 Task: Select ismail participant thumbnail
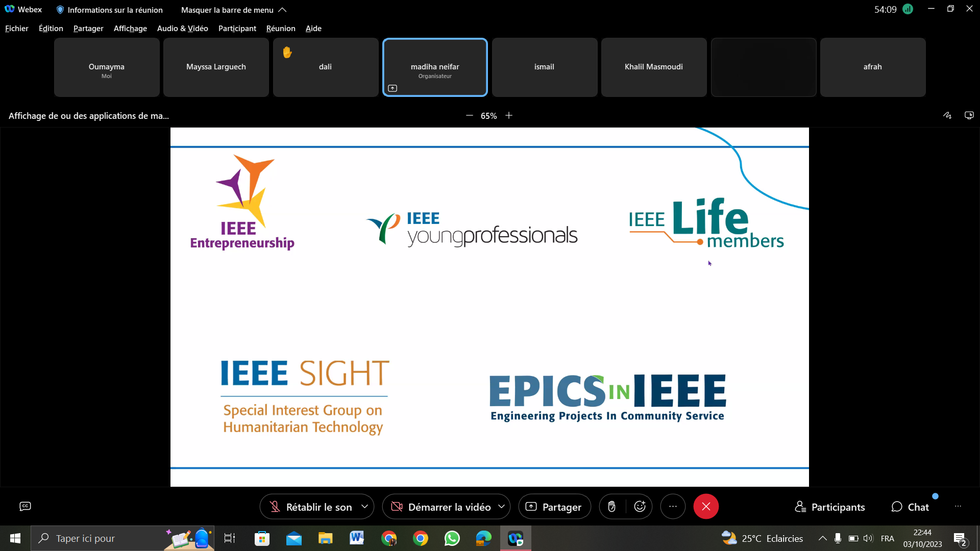tap(544, 67)
